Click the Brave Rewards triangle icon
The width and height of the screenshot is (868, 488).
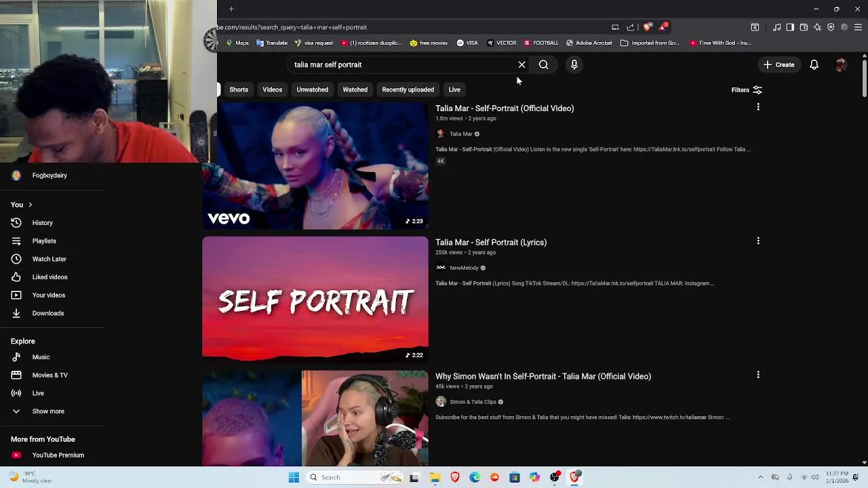pos(663,27)
